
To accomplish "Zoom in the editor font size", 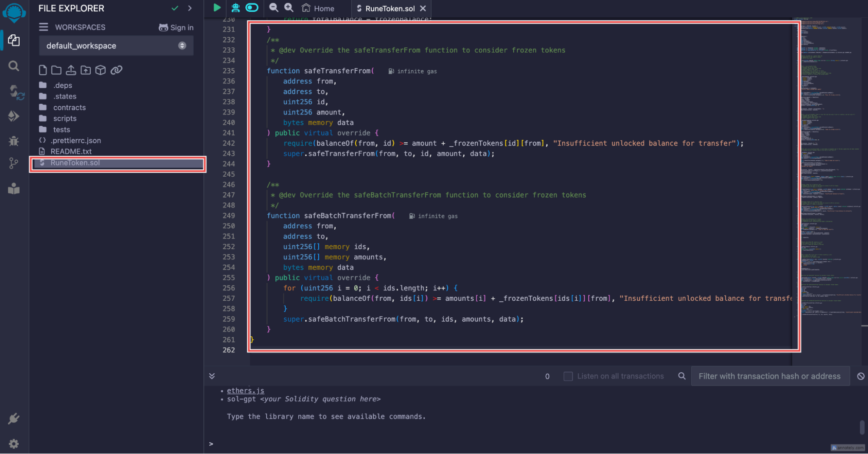I will [289, 8].
